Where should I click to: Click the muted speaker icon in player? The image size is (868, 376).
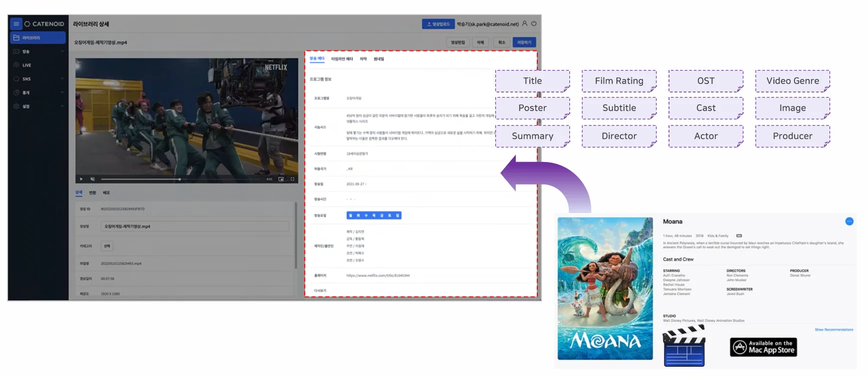point(93,179)
